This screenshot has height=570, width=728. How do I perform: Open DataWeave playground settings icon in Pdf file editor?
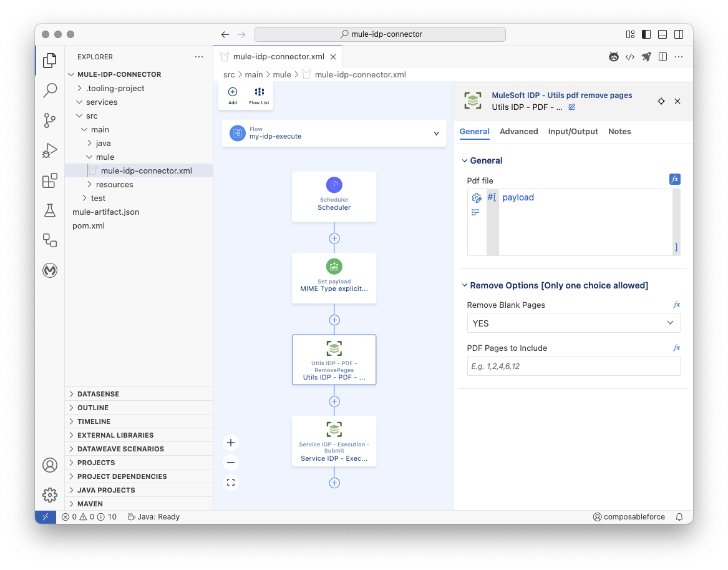pos(476,197)
